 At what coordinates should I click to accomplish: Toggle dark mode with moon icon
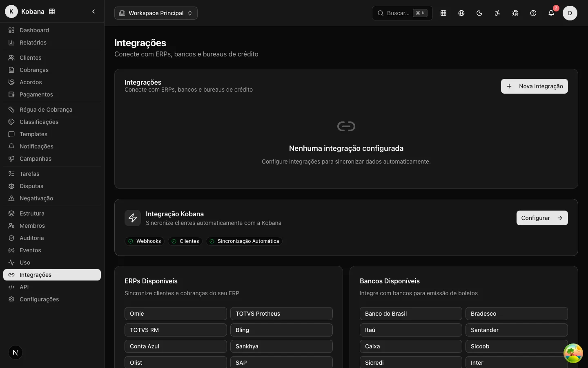[479, 13]
